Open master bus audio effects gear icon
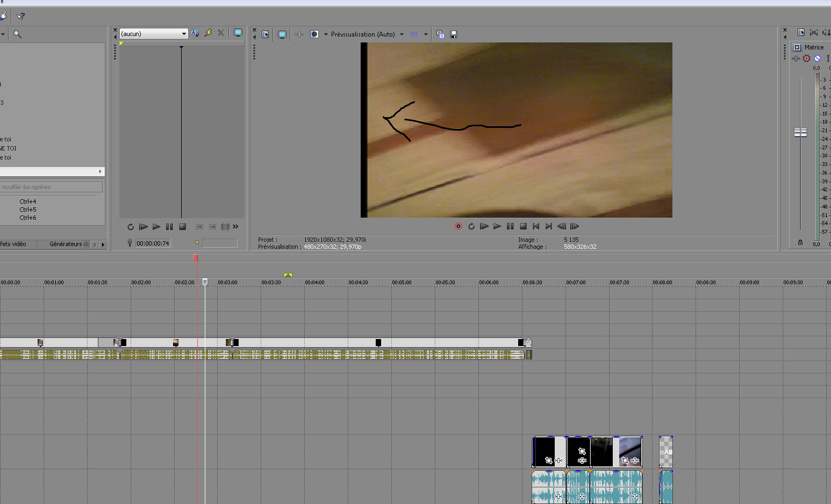831x504 pixels. click(x=806, y=59)
